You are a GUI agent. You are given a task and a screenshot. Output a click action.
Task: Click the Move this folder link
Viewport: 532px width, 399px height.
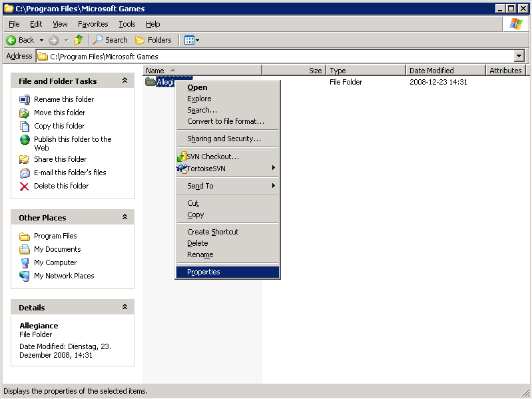pos(59,113)
